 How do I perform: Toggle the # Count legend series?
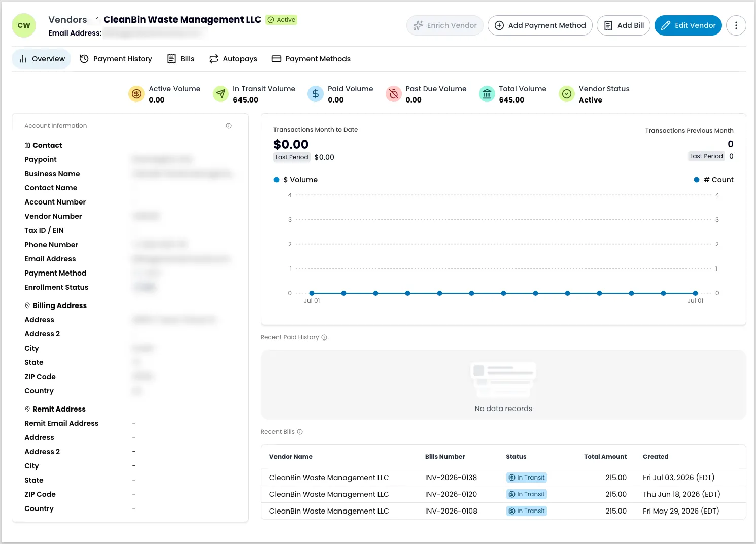coord(713,180)
